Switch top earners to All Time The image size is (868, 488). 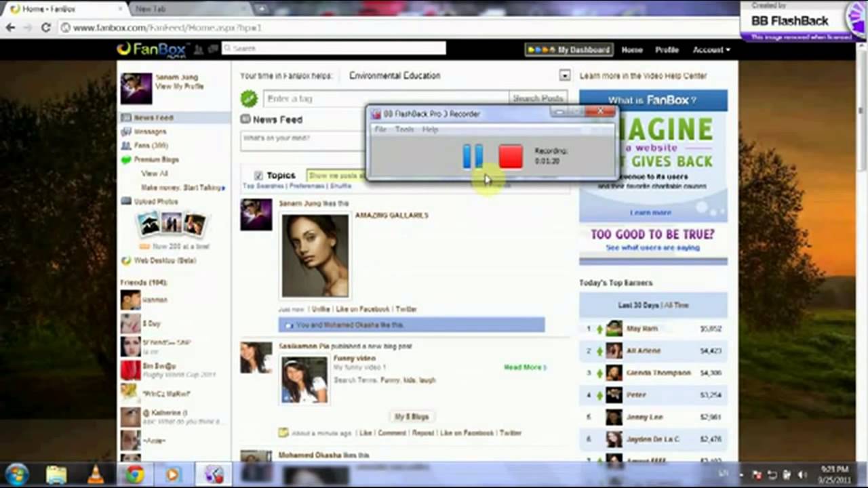[676, 305]
